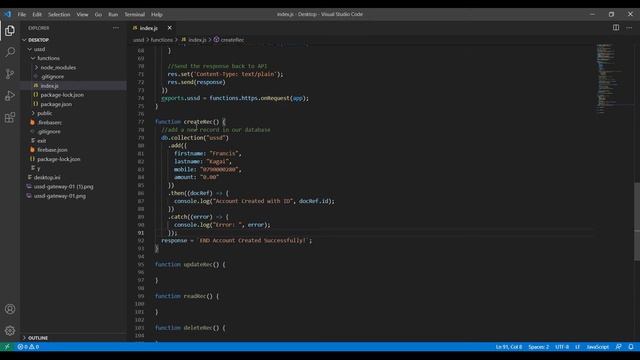Click the deleteRec function declaration

[190, 328]
